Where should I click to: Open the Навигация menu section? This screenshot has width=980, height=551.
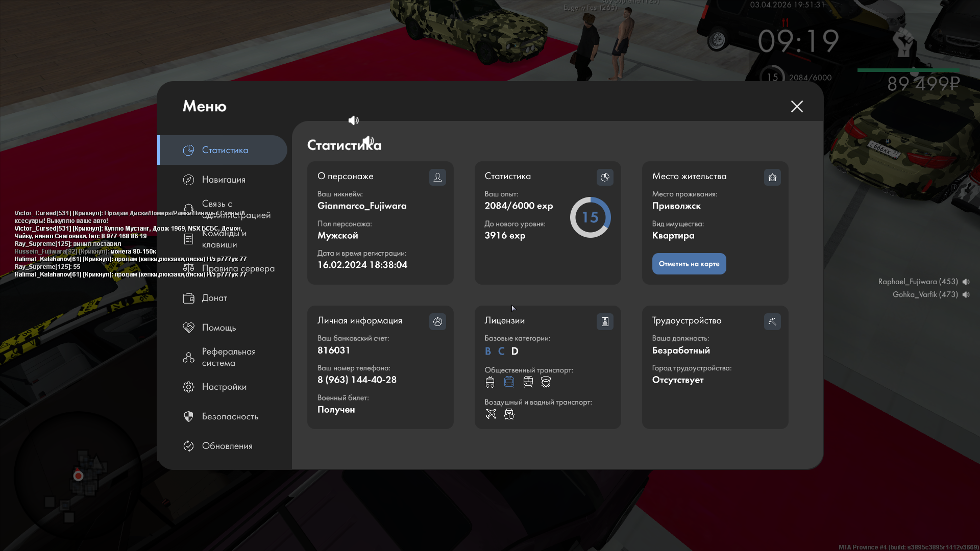223,180
